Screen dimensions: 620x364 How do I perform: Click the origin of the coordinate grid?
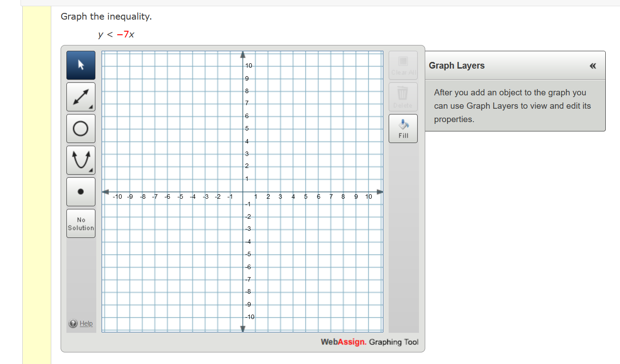243,192
